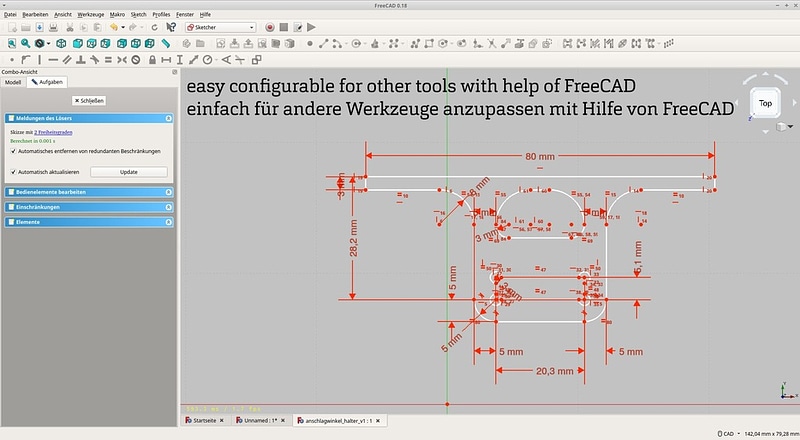Click the macro record red button

(x=270, y=27)
